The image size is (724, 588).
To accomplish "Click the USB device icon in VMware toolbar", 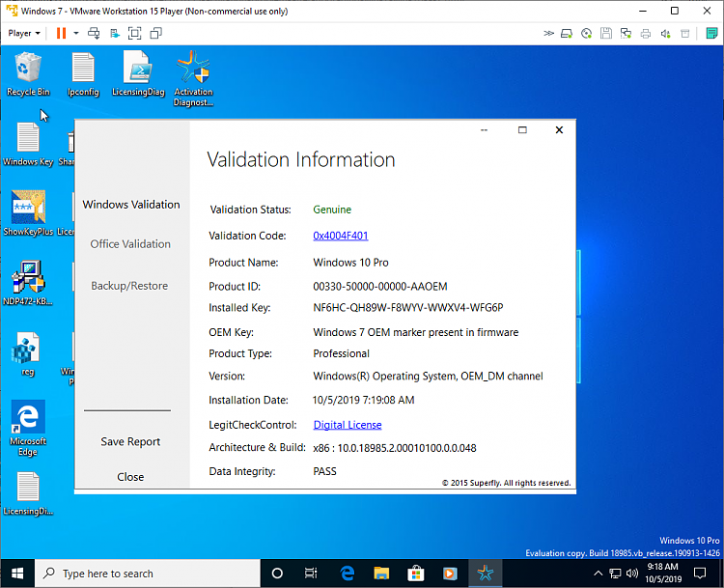I will pyautogui.click(x=685, y=33).
